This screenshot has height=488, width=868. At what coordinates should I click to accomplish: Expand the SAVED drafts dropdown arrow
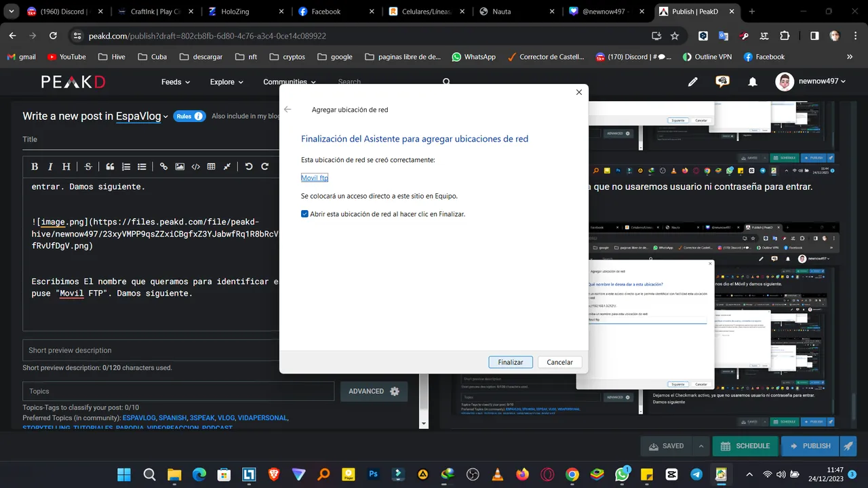pos(701,446)
